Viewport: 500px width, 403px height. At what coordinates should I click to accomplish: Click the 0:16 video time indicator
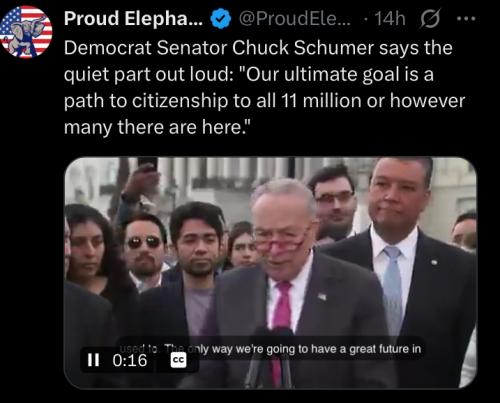tap(130, 360)
